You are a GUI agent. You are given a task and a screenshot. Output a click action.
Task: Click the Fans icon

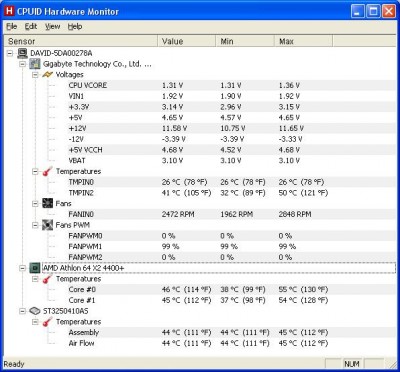[x=48, y=203]
